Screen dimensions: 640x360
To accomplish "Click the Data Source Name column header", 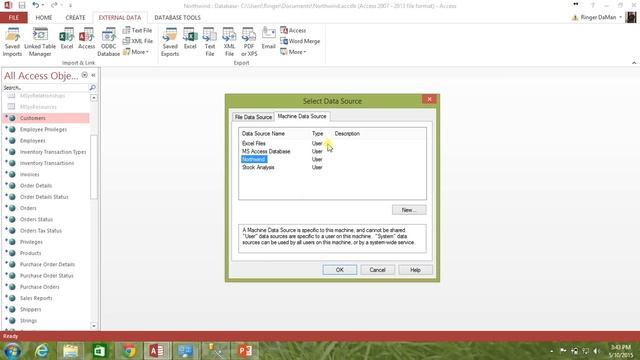I will pos(263,133).
